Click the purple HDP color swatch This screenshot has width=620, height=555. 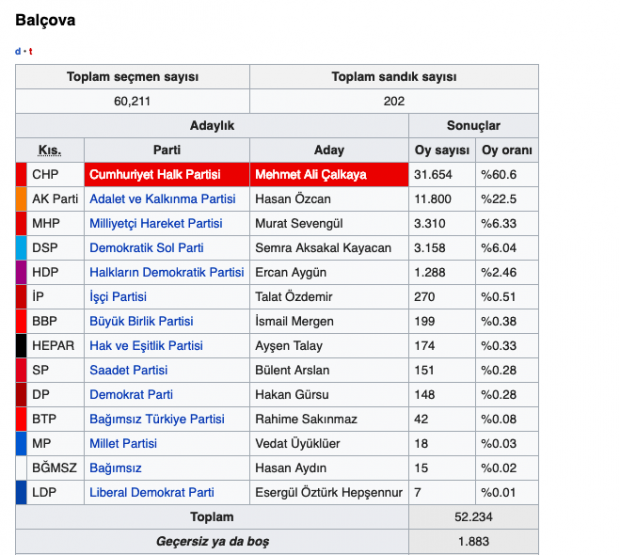21,272
